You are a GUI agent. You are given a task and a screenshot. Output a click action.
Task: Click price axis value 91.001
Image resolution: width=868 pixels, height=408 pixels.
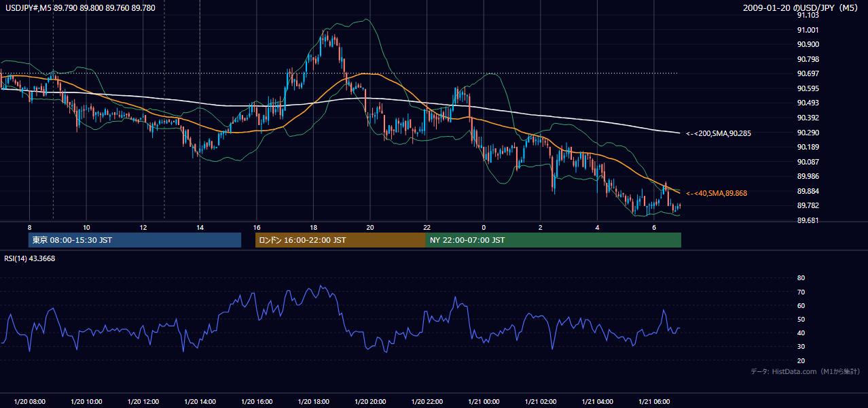tap(808, 30)
